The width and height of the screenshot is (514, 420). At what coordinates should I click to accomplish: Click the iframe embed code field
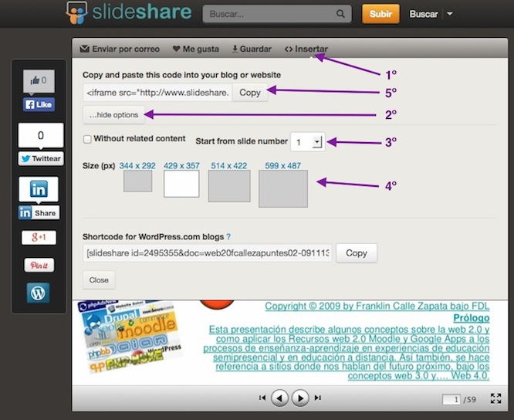point(157,93)
